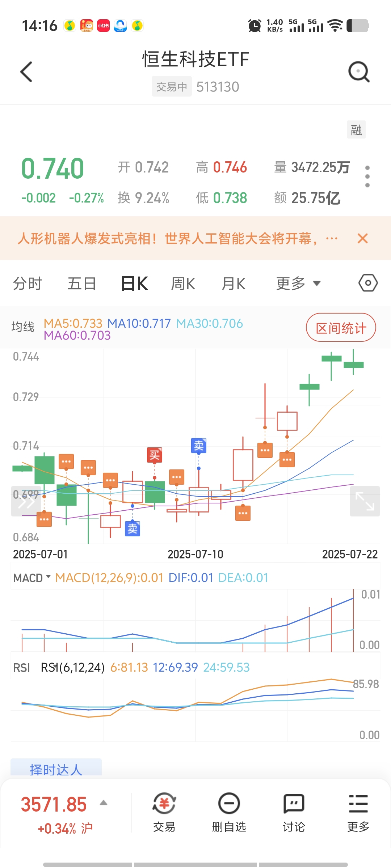Tap the MA5:0.733 moving average label
The image size is (391, 868).
(x=73, y=323)
